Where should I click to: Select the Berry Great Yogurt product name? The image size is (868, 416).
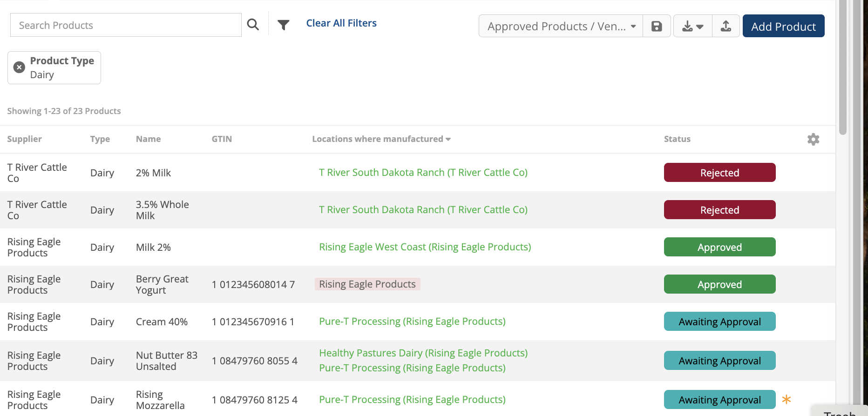(x=162, y=285)
